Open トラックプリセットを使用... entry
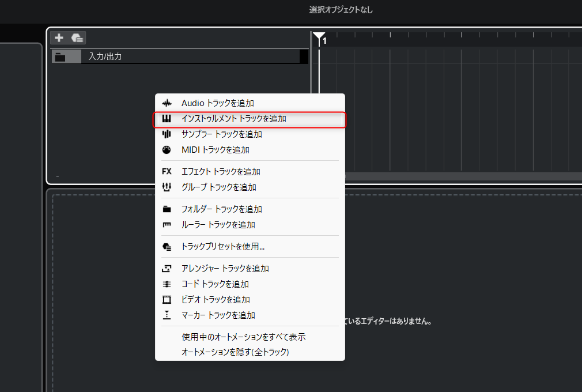 [250, 247]
